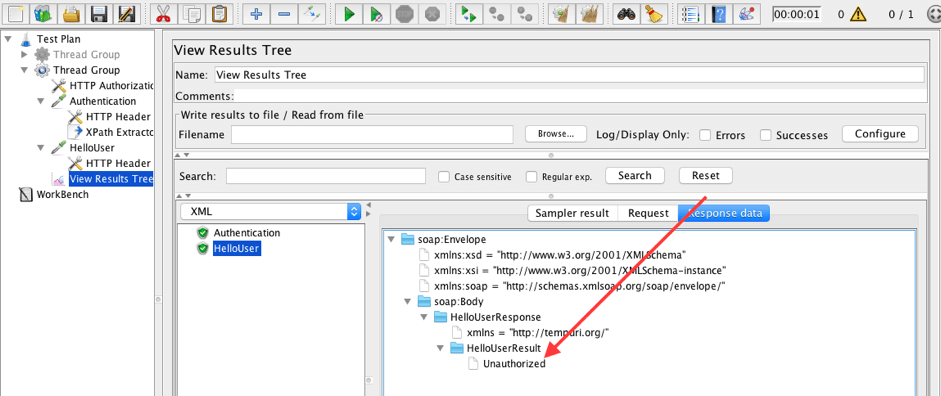Click the Unauthorized text node
This screenshot has width=941, height=396.
[514, 364]
